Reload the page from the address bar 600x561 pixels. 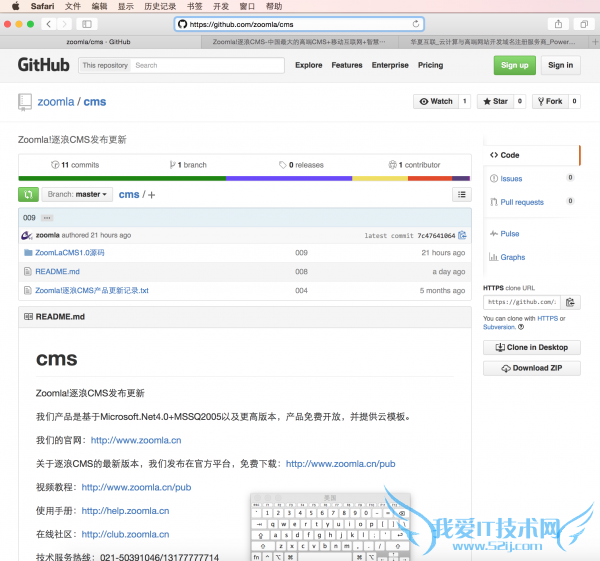click(x=416, y=23)
